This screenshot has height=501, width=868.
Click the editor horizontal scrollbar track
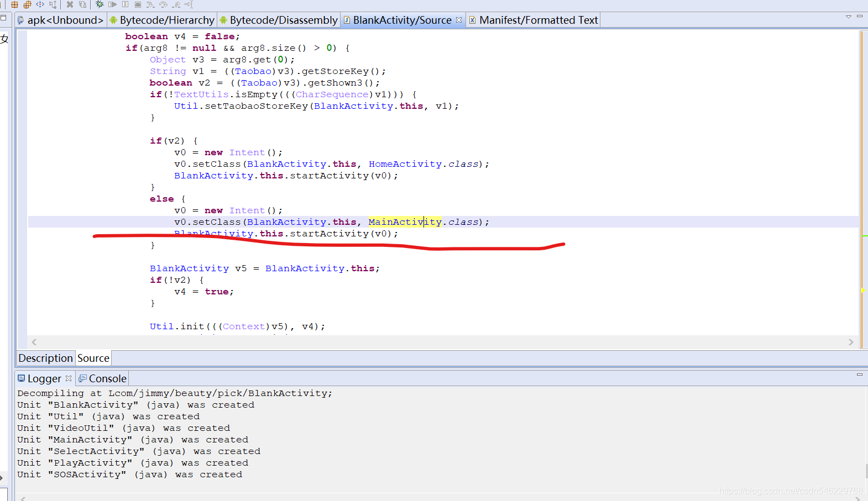click(442, 342)
